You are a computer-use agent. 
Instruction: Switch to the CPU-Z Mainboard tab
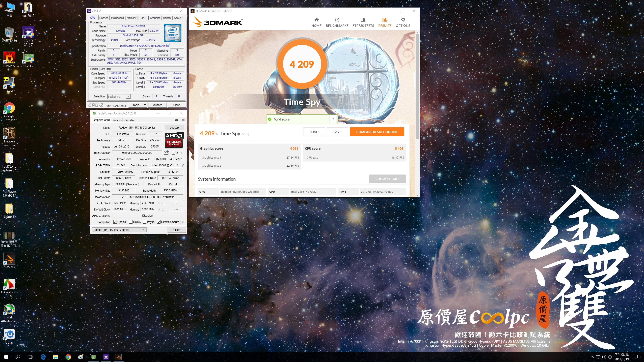click(117, 18)
